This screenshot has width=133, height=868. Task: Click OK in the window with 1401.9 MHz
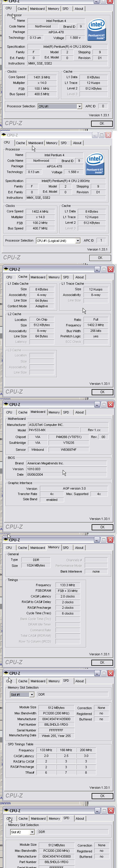pos(102,124)
